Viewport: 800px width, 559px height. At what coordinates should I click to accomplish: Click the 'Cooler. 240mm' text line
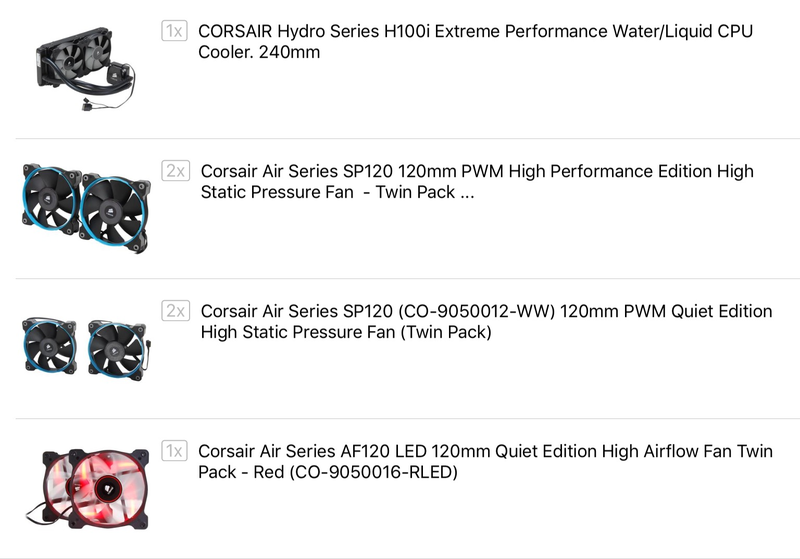(259, 52)
